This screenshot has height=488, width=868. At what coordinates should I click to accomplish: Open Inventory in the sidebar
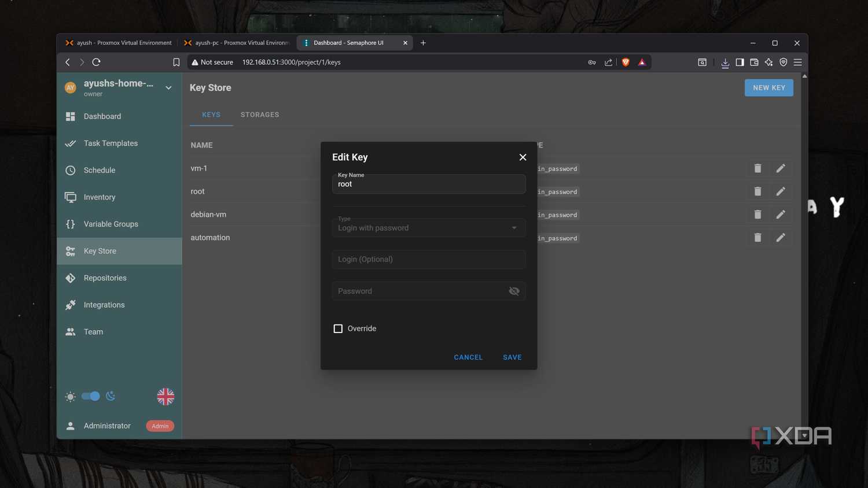click(119, 197)
